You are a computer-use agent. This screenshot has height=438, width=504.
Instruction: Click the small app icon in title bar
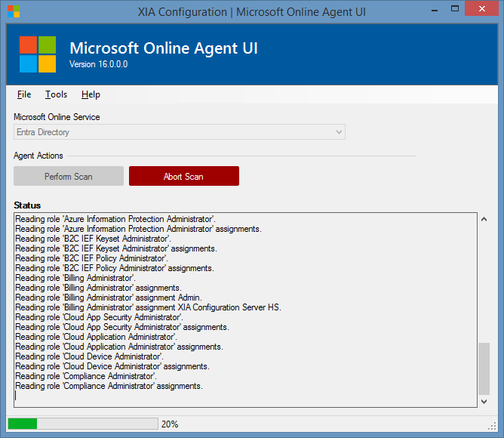[14, 11]
